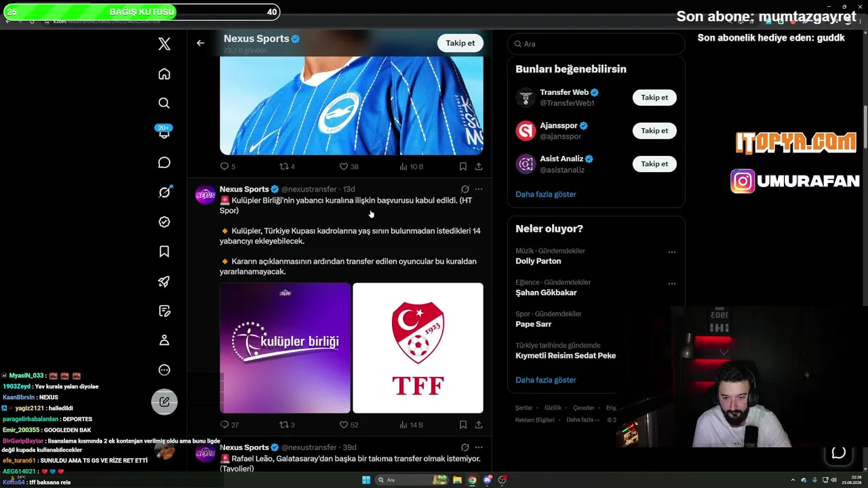Repost the post with 4 reposts

click(x=284, y=166)
